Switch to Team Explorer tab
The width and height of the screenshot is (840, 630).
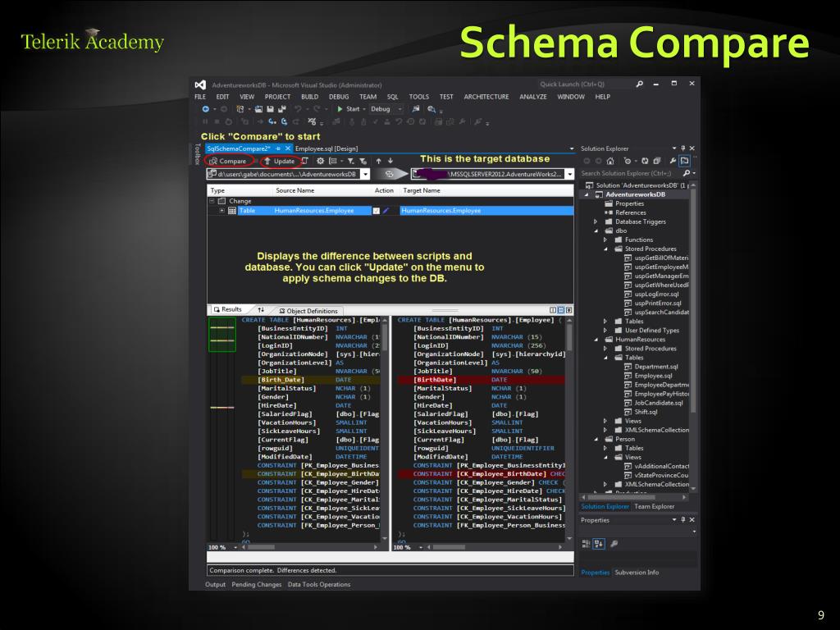(x=654, y=506)
